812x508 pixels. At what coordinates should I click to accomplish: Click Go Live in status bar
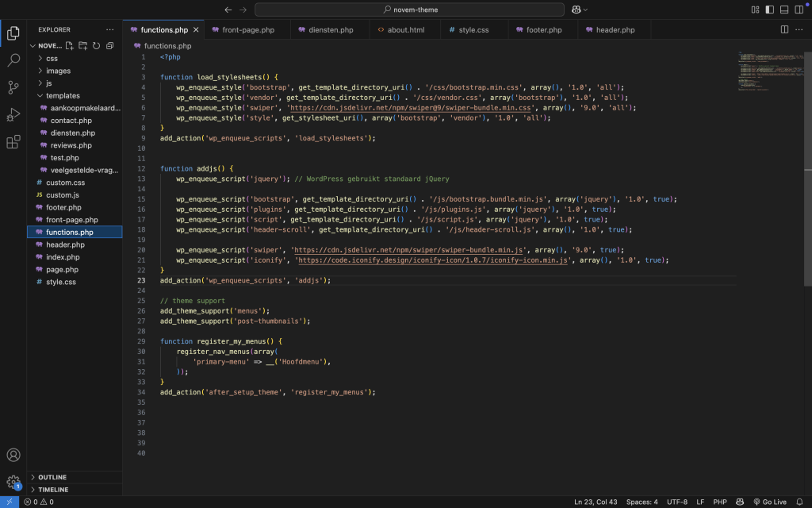pyautogui.click(x=769, y=502)
